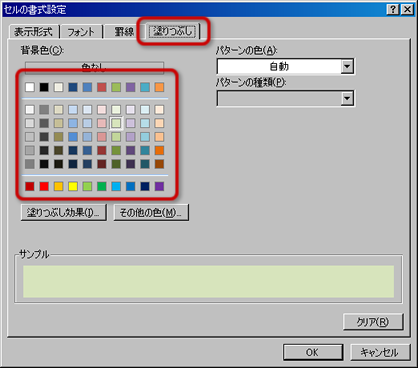Viewport: 418px width, 368px height.
Task: Pick aqua swatch in top theme row
Action: coord(145,87)
